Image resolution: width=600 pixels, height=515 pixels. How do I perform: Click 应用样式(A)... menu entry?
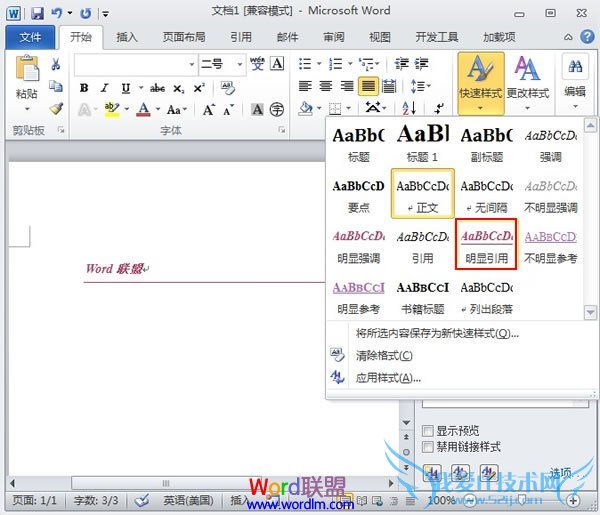[388, 378]
